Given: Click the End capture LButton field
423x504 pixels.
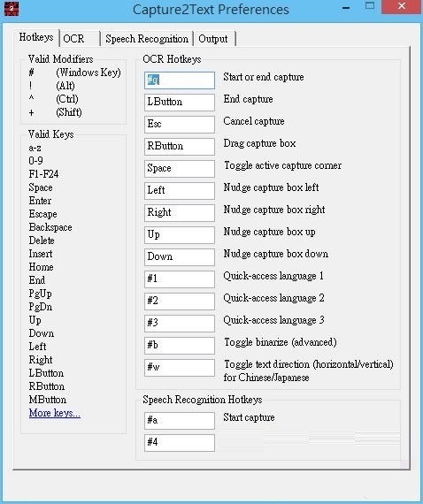Looking at the screenshot, I should (180, 103).
